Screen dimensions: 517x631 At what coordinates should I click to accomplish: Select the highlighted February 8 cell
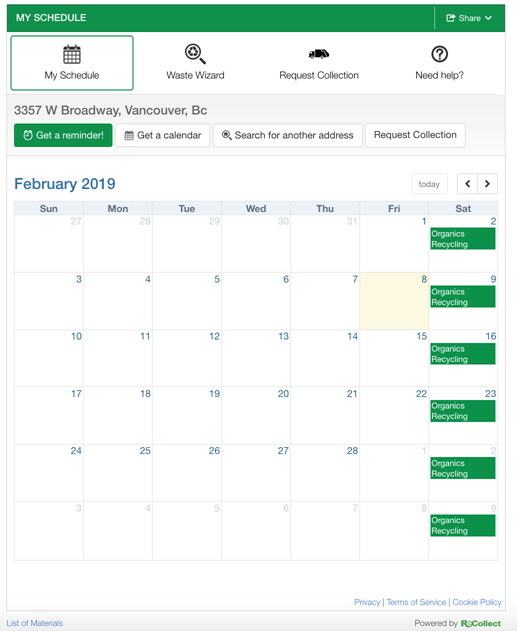394,301
